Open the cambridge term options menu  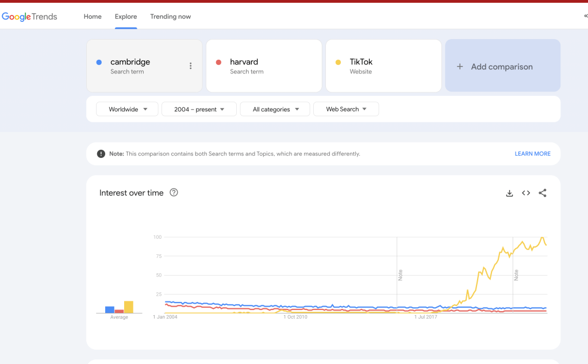[x=190, y=66]
